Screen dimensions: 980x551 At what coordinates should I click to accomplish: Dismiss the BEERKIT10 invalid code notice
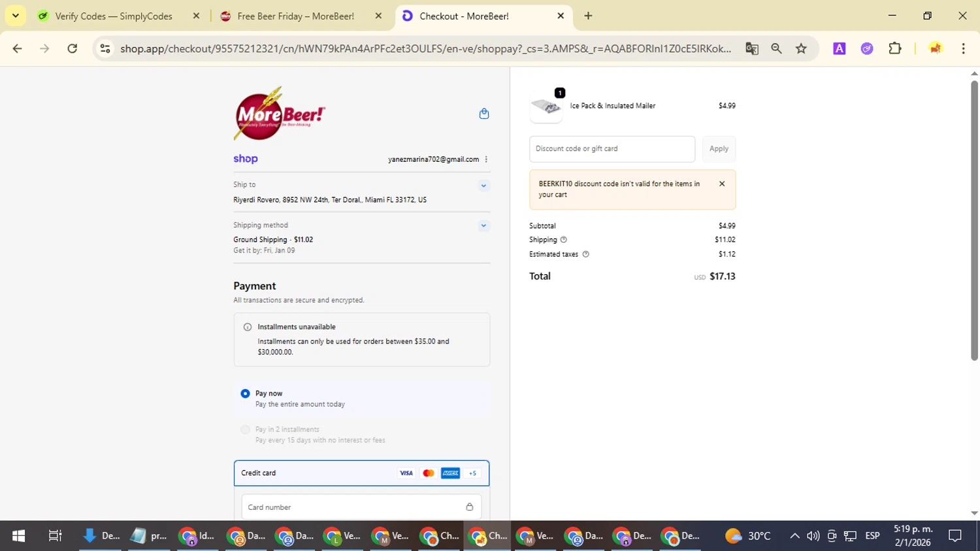[722, 184]
